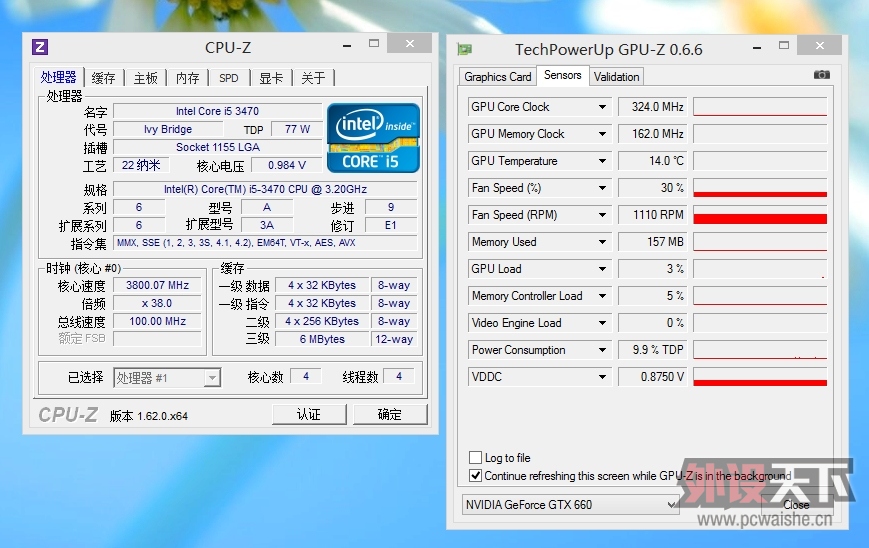Click the 认证 button in CPU-Z
This screenshot has width=869, height=548.
[x=309, y=414]
